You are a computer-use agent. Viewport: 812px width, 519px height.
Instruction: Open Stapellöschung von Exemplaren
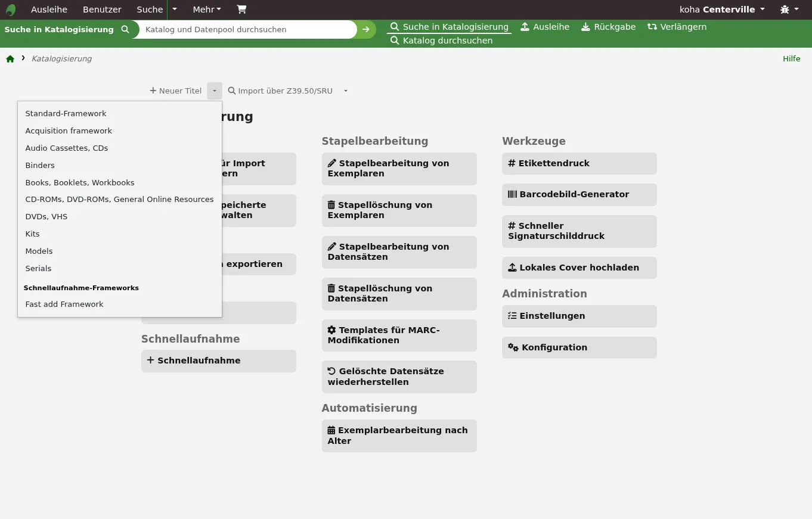(x=399, y=210)
